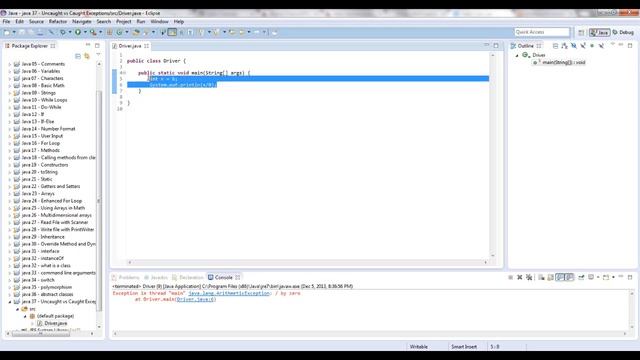The image size is (640, 360).
Task: Click the Clear Console icon
Action: coord(541,278)
